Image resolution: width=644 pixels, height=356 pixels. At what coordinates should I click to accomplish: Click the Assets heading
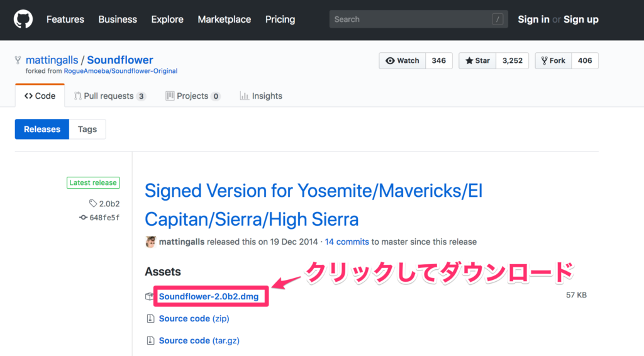[x=163, y=272]
